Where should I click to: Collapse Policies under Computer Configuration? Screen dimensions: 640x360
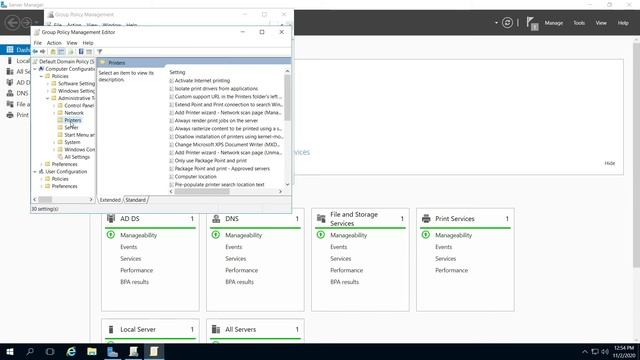coord(41,76)
